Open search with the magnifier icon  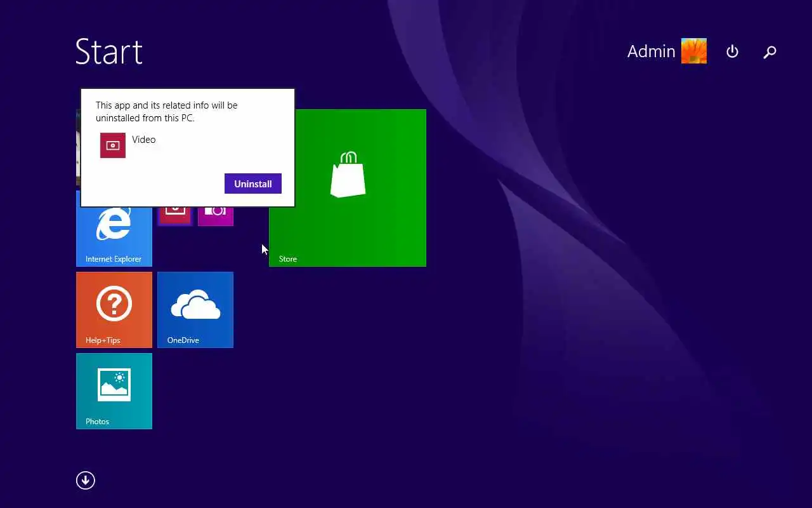click(x=769, y=51)
